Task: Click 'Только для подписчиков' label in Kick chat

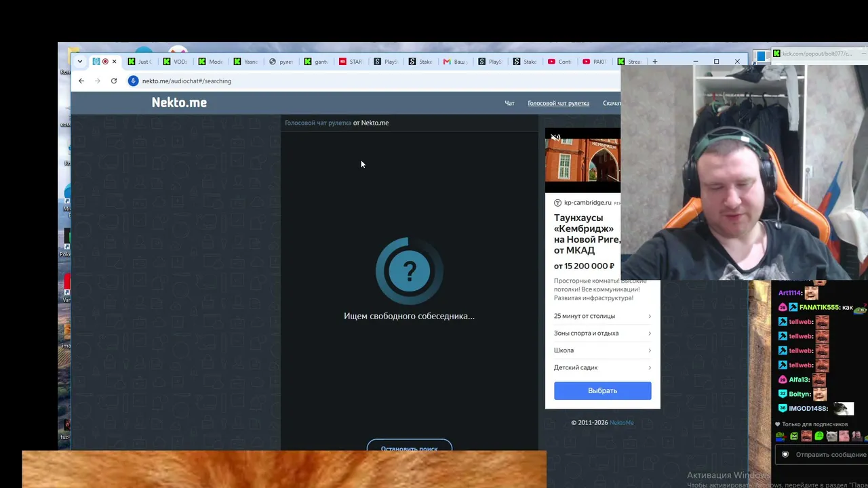Action: pyautogui.click(x=814, y=424)
